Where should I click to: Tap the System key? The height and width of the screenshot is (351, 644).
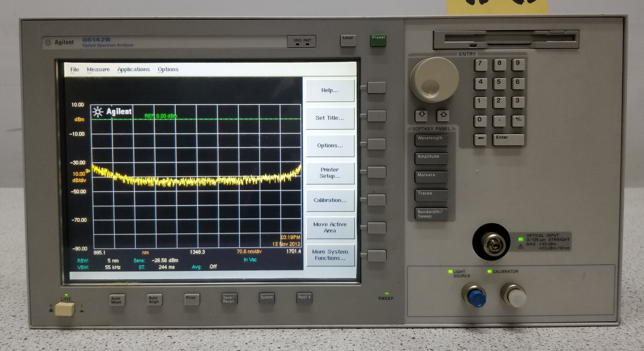coord(267,298)
